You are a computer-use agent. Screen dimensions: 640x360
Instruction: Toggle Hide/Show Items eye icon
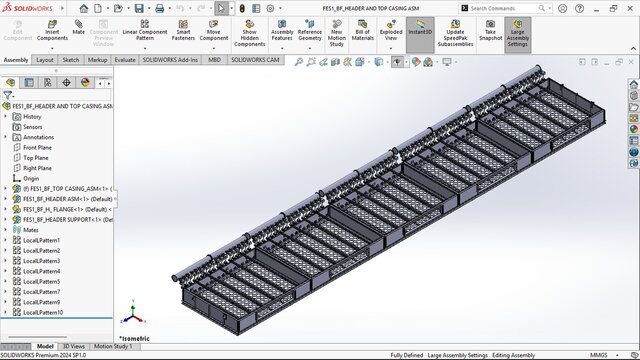[397, 62]
